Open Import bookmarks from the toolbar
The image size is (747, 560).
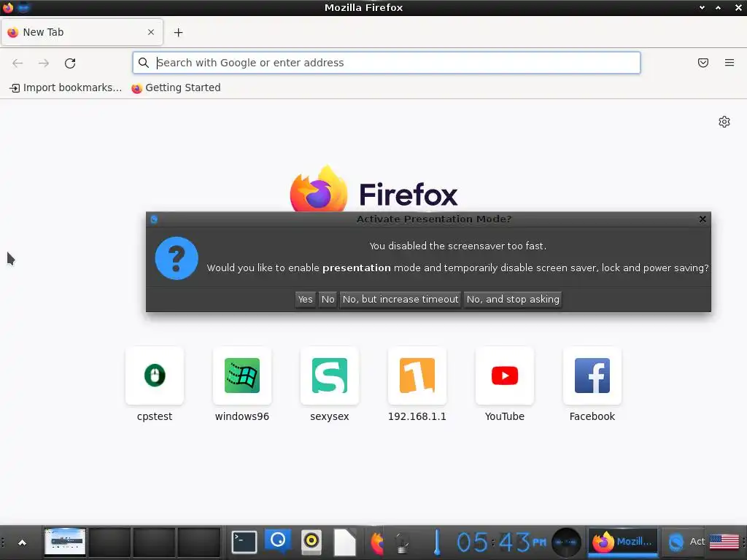coord(66,87)
